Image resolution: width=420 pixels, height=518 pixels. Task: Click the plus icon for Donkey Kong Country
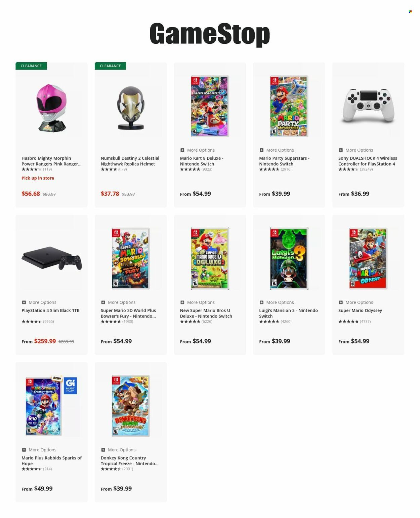point(103,450)
